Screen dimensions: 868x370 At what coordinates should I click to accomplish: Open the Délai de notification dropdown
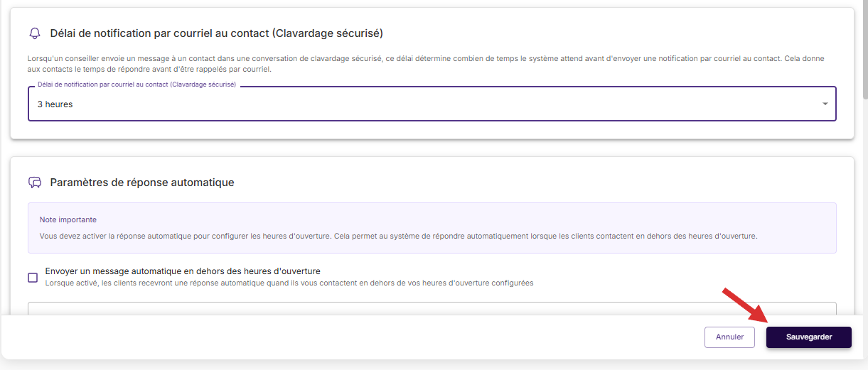click(x=432, y=104)
